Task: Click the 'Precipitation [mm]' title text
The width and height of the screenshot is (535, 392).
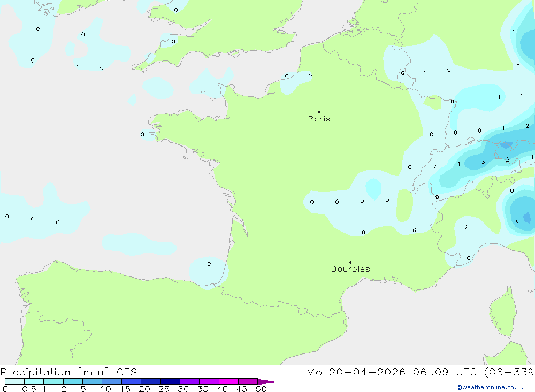Action: (x=55, y=372)
